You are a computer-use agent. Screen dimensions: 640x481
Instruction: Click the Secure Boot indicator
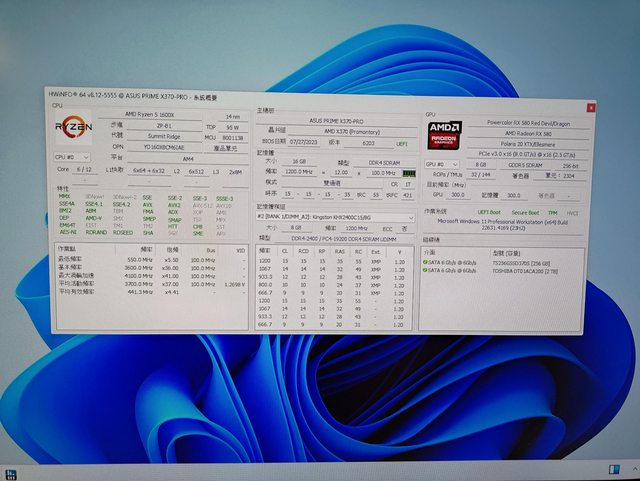527,212
